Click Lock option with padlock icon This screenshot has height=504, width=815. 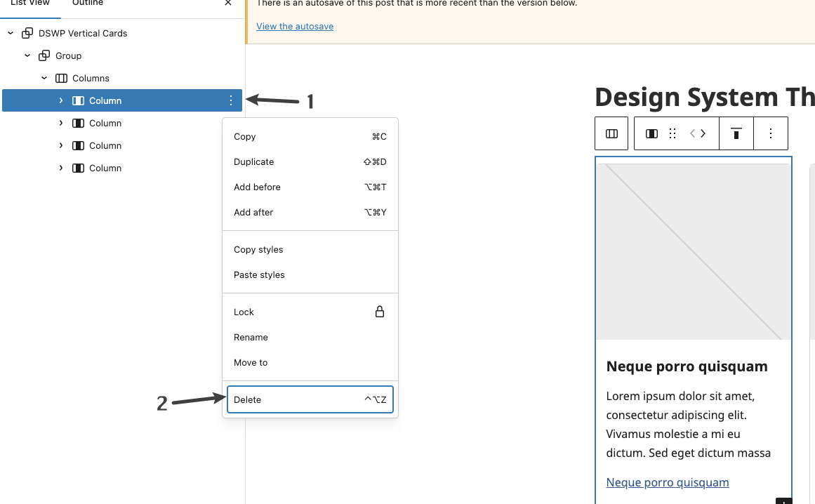coord(310,312)
